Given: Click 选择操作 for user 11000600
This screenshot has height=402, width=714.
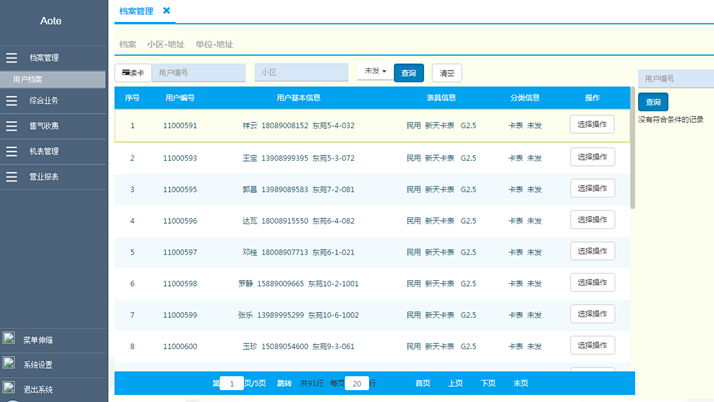Looking at the screenshot, I should pyautogui.click(x=592, y=345).
